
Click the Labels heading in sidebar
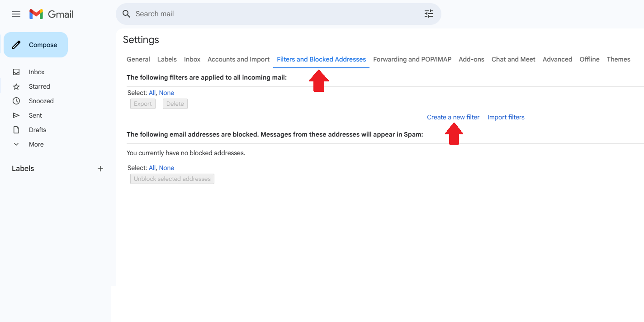pyautogui.click(x=23, y=169)
